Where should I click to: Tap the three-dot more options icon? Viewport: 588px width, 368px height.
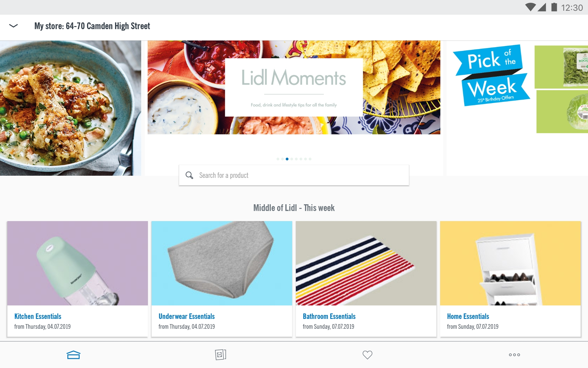514,355
